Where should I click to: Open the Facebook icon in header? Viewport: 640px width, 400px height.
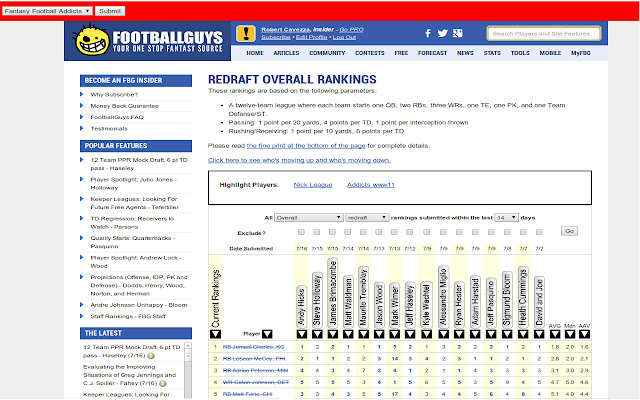coord(428,33)
